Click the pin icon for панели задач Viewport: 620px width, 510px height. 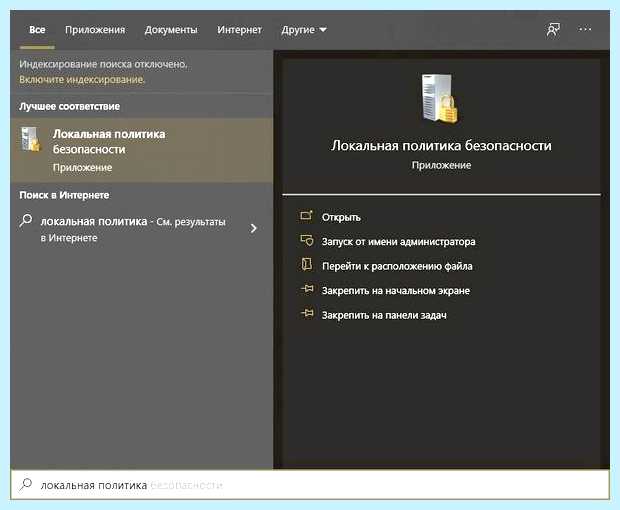pyautogui.click(x=307, y=314)
